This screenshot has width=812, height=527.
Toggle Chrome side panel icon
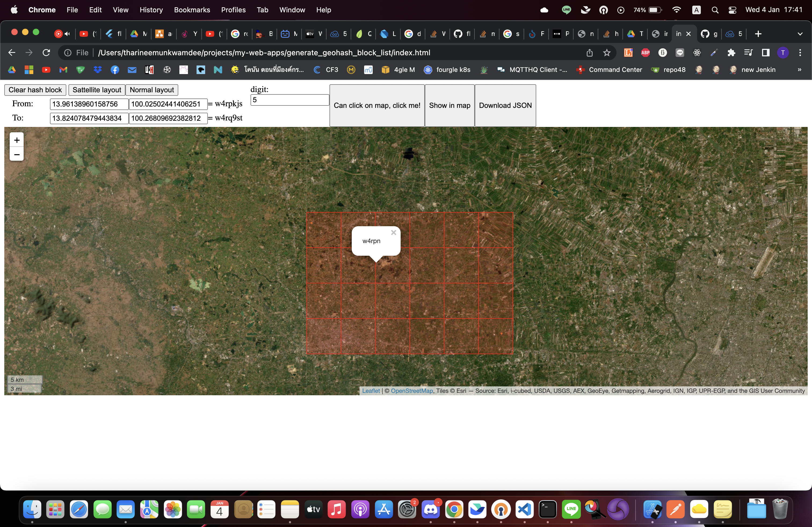766,53
